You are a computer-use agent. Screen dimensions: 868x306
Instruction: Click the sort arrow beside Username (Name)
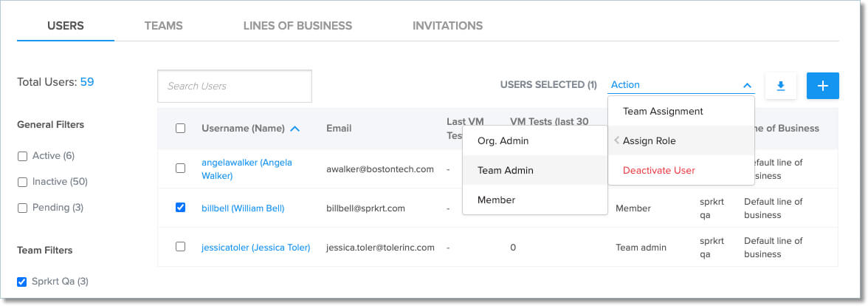pos(295,129)
